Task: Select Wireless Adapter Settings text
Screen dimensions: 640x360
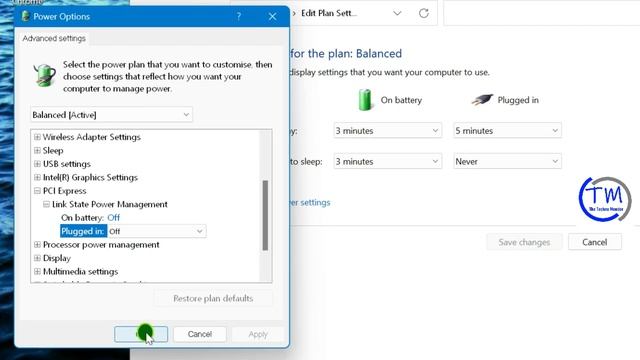Action: click(91, 137)
